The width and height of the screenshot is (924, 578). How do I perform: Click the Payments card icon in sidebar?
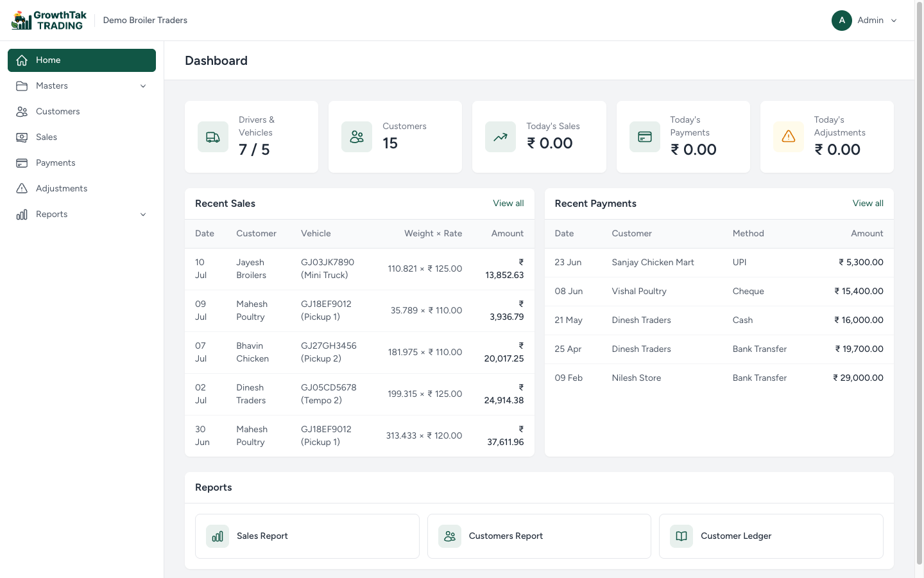tap(22, 163)
